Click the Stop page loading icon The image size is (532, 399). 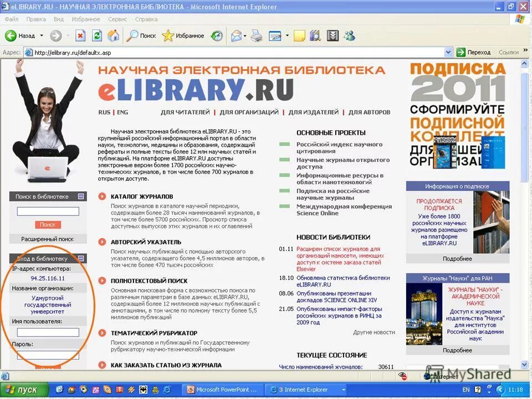(80, 35)
